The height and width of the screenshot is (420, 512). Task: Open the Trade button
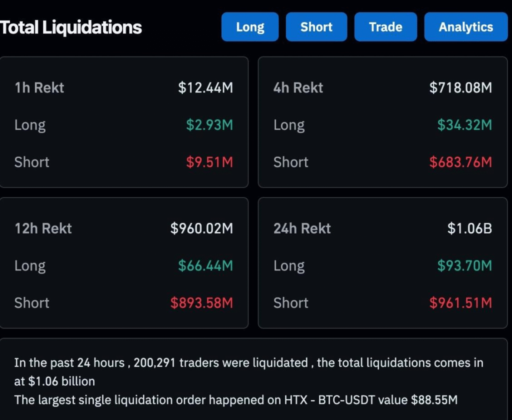pyautogui.click(x=385, y=27)
